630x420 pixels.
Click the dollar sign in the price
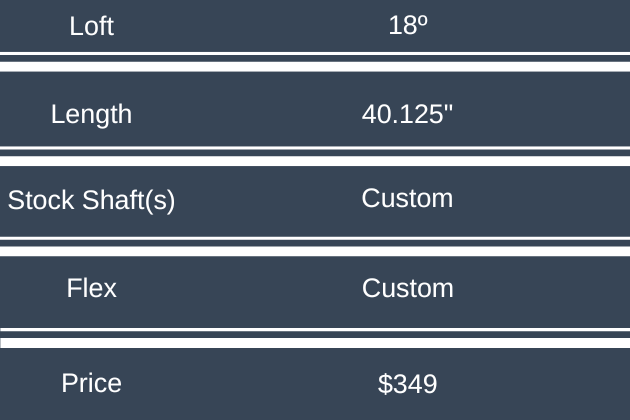[385, 383]
